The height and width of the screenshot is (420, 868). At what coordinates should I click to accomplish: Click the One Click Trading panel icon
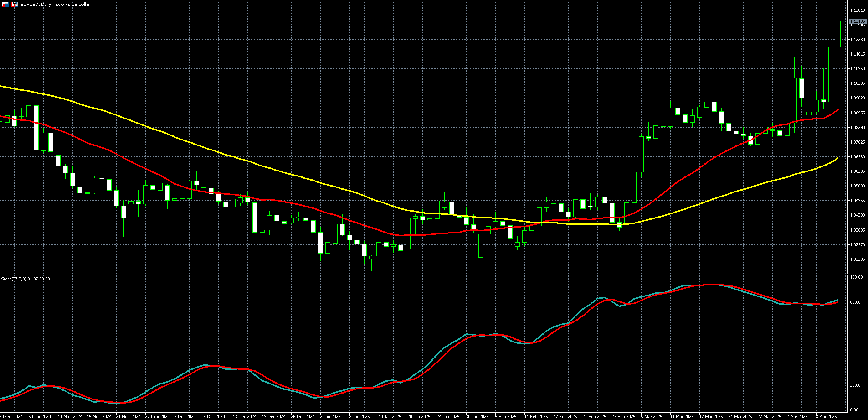coord(15,4)
